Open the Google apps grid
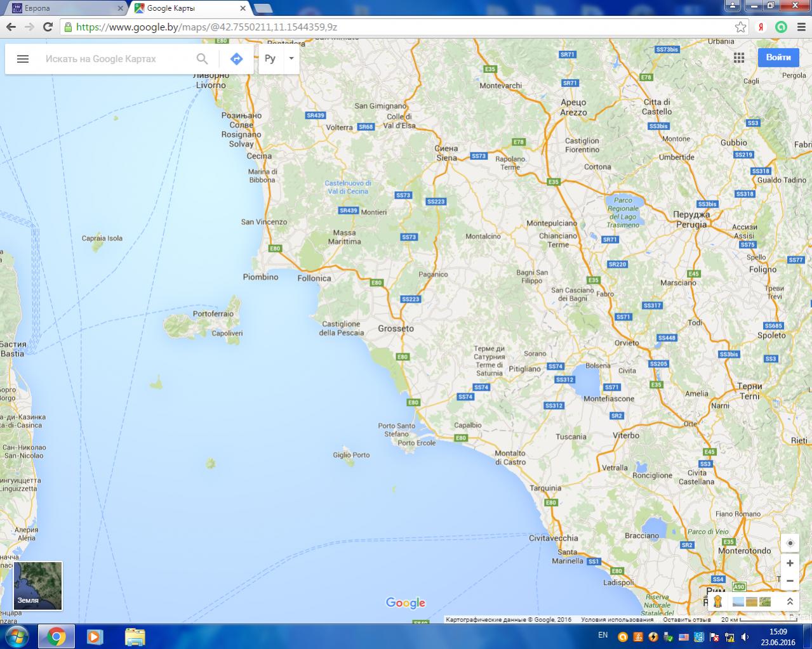The height and width of the screenshot is (649, 812). tap(739, 58)
